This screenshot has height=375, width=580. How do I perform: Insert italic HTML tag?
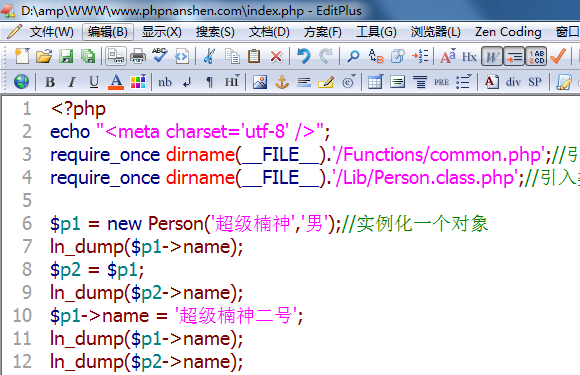tap(72, 82)
